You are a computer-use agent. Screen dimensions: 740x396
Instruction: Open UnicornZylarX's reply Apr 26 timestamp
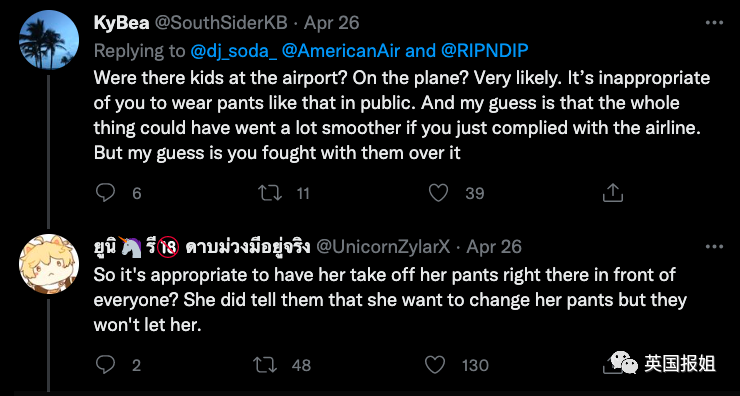tap(494, 247)
